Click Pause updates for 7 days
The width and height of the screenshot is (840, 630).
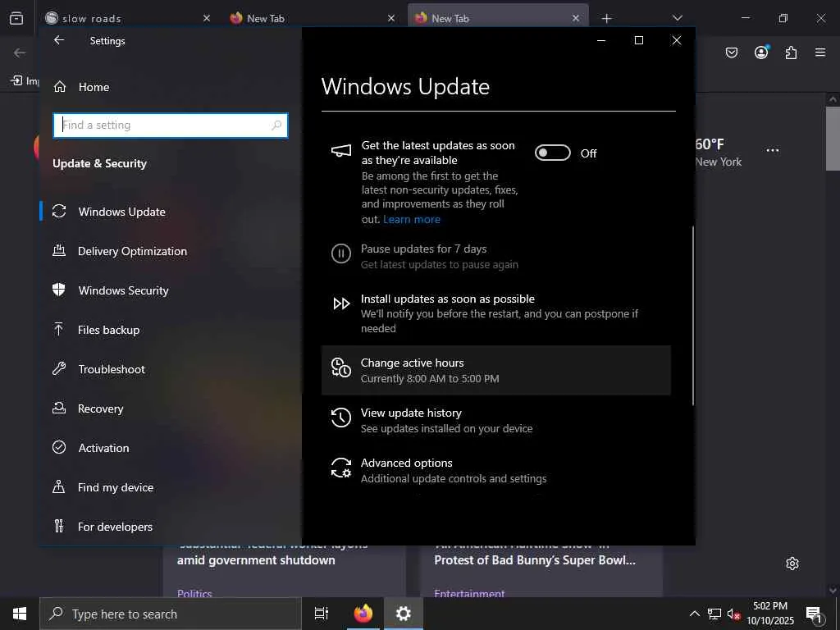[x=495, y=256]
